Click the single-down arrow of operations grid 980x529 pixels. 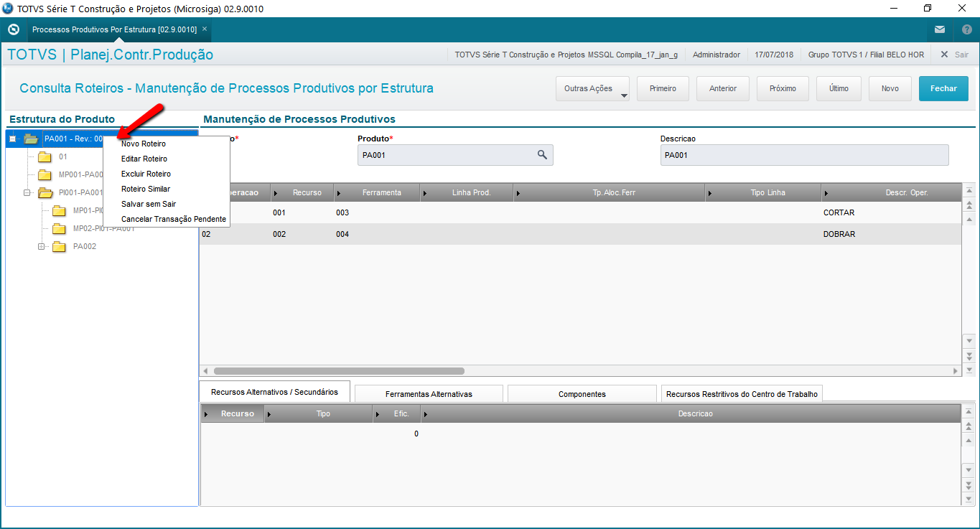click(969, 341)
